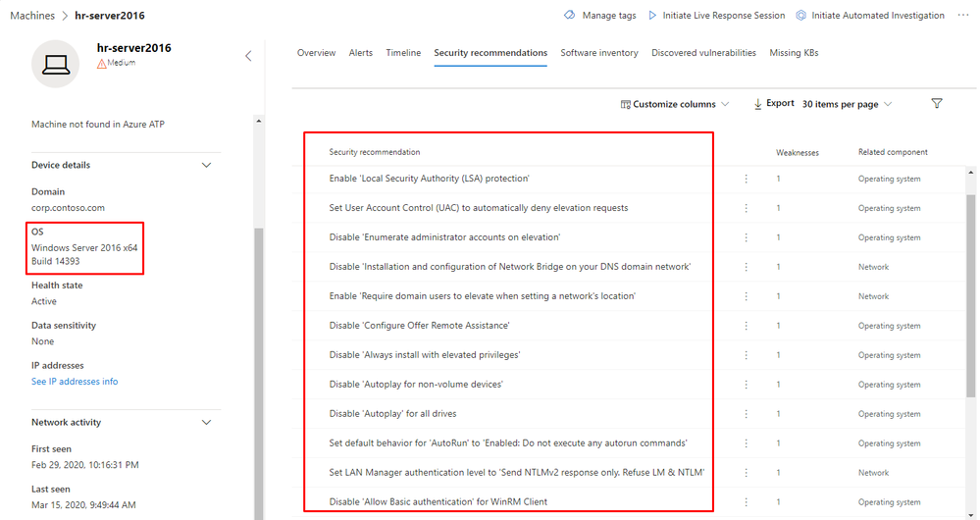Click the recommendations list scroll up arrow
The width and height of the screenshot is (980, 520).
coord(970,172)
